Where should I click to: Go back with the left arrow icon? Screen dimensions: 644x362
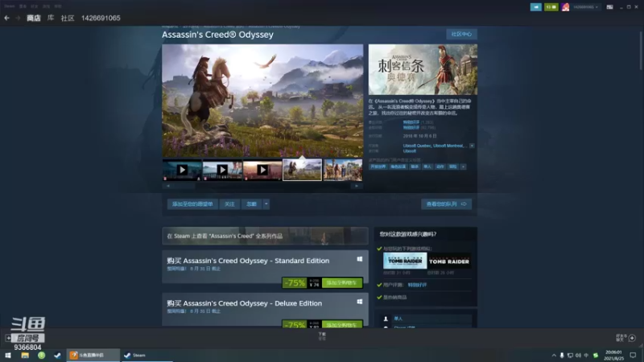pyautogui.click(x=6, y=18)
